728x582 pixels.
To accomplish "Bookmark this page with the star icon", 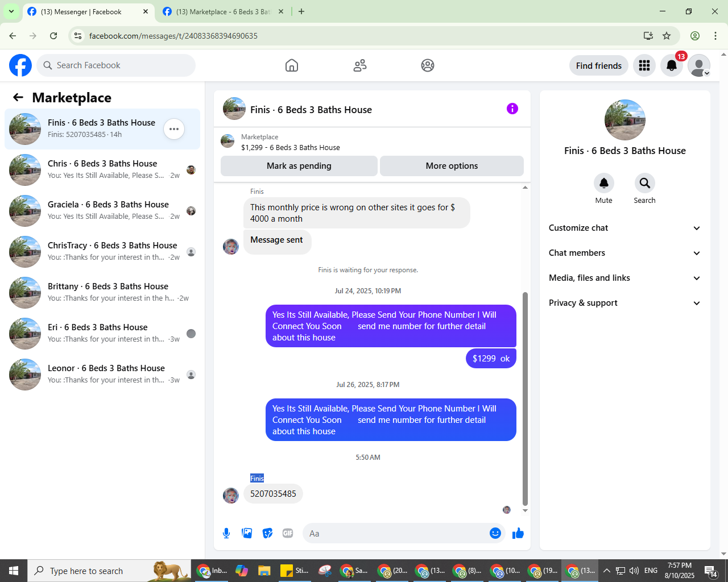I will (667, 36).
